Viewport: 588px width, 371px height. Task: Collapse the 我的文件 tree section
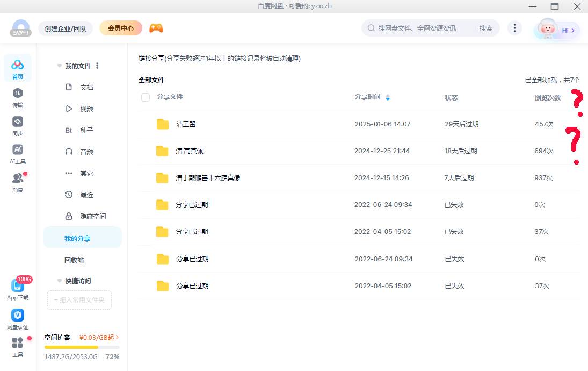(x=60, y=66)
